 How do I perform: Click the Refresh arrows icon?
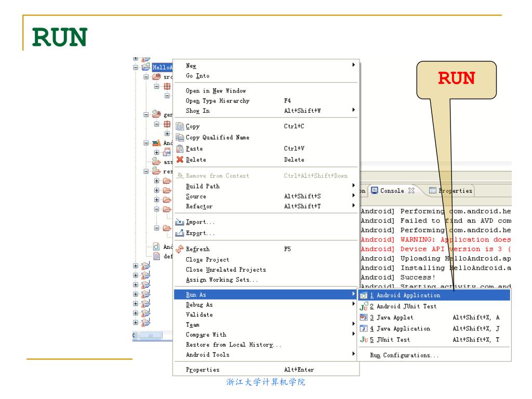179,249
